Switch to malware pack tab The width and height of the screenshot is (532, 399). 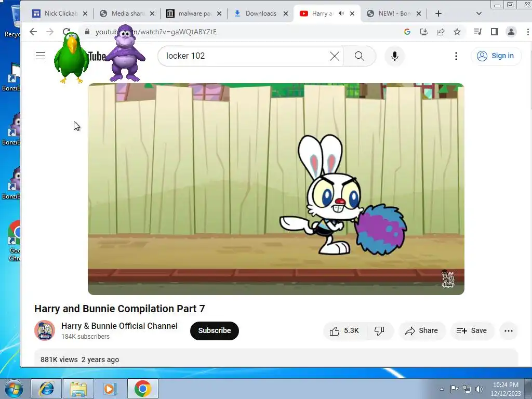[x=194, y=14]
